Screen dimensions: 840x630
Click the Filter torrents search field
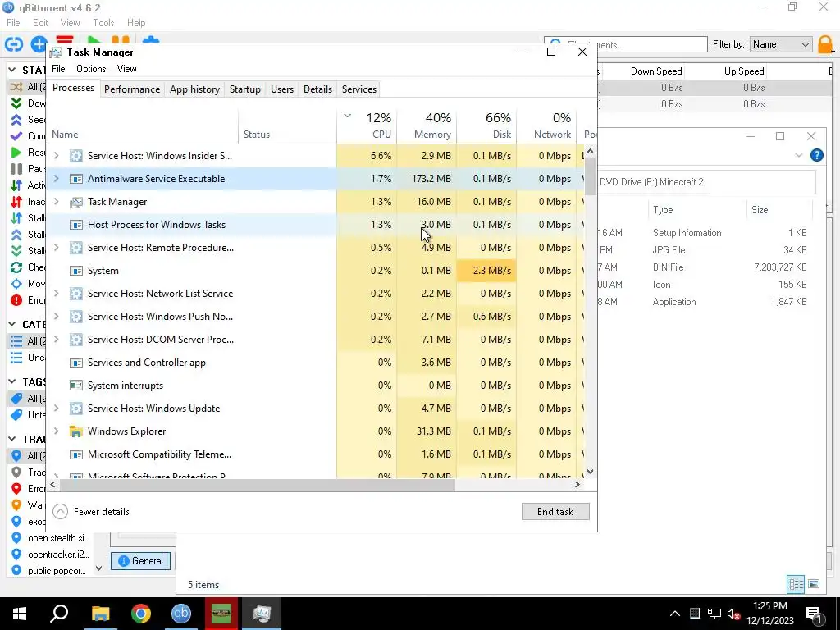pyautogui.click(x=626, y=44)
